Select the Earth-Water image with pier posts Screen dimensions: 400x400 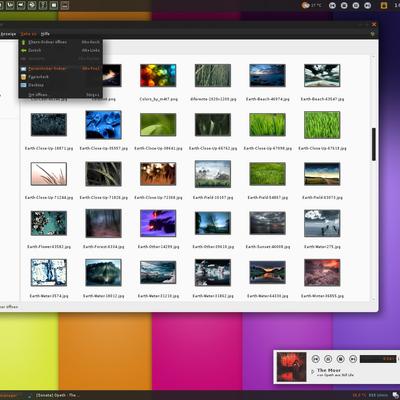click(322, 223)
